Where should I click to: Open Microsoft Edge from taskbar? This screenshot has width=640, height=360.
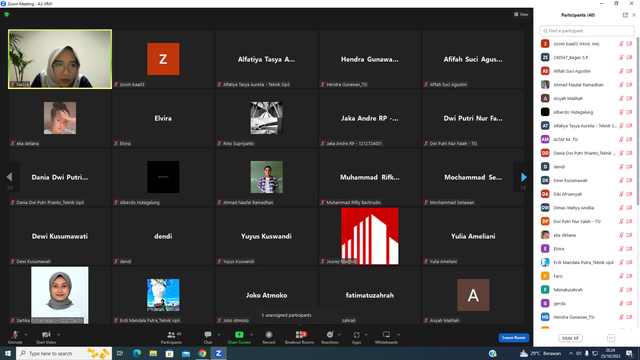coord(137,353)
